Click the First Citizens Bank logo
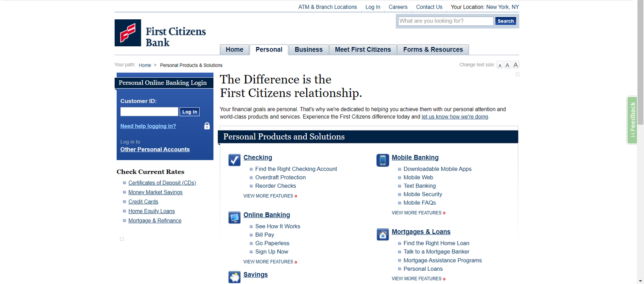Viewport: 644px width, 284px height. pyautogui.click(x=160, y=33)
